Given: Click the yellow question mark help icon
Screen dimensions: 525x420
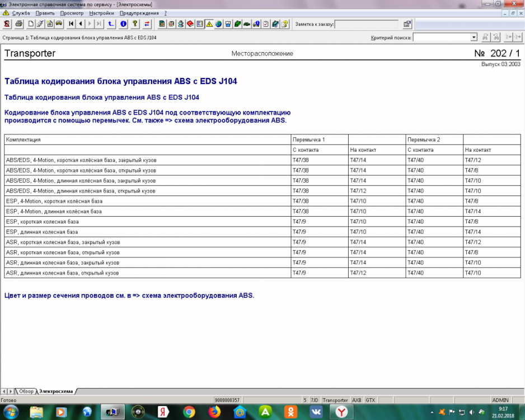Looking at the screenshot, I should pos(135,24).
